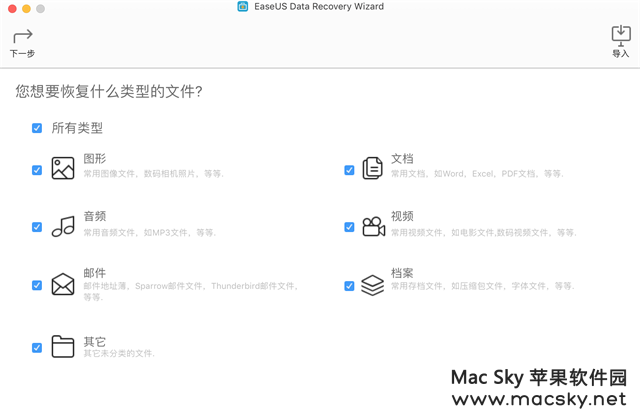Click the 文档 heading text
Screen dimensions: 640x417
click(x=402, y=159)
